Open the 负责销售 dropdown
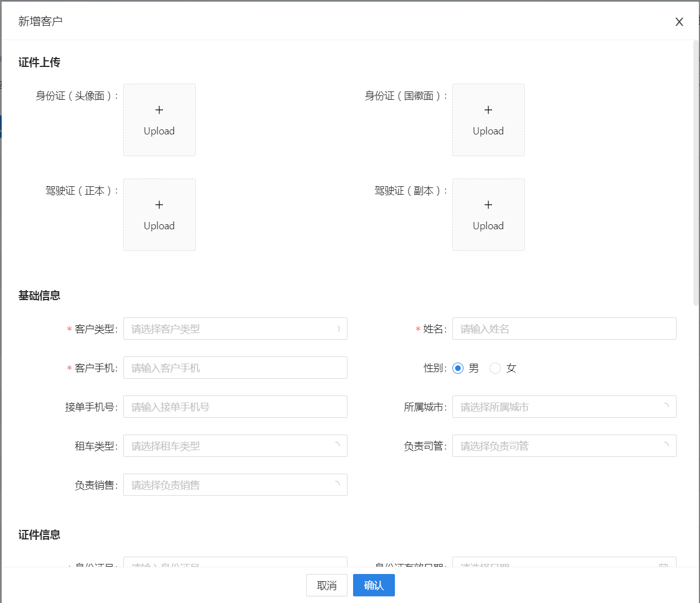Image resolution: width=700 pixels, height=603 pixels. [x=235, y=485]
